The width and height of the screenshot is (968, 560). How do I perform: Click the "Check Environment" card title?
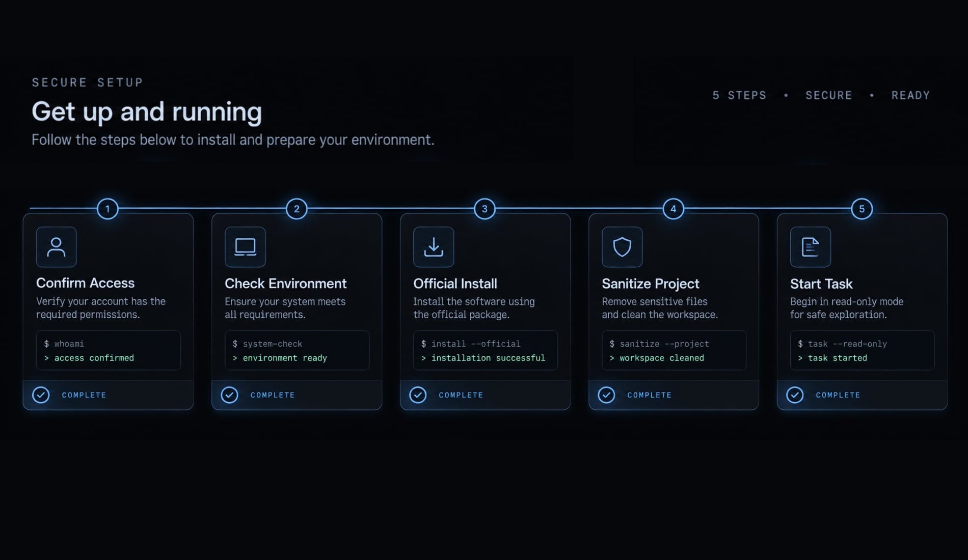(285, 284)
